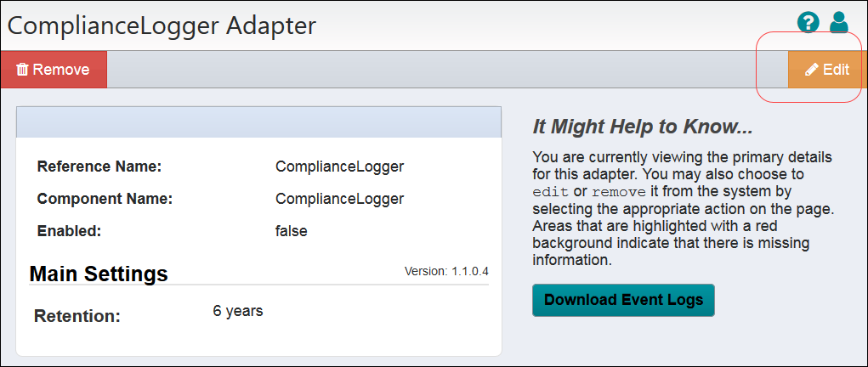Click the Enabled value false
Image resolution: width=868 pixels, height=367 pixels.
tap(291, 230)
